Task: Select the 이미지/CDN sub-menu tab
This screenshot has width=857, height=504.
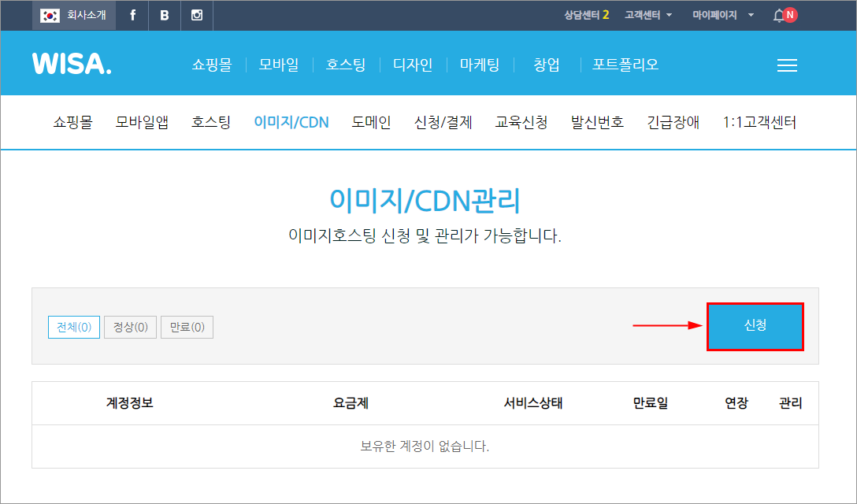Action: tap(291, 122)
